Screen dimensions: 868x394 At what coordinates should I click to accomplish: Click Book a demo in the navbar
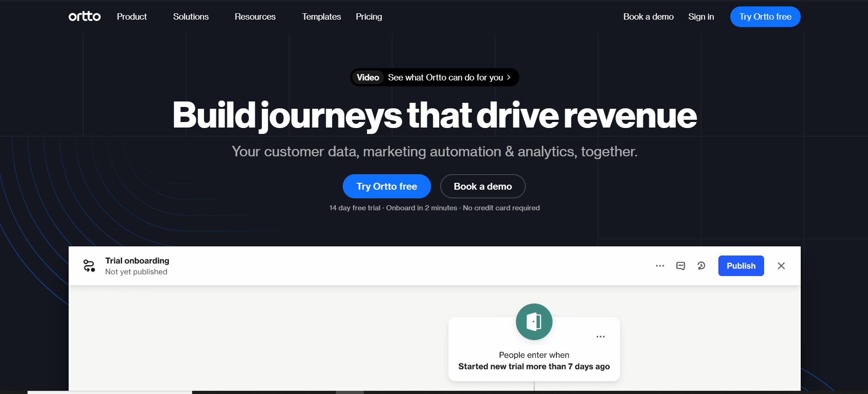[648, 16]
